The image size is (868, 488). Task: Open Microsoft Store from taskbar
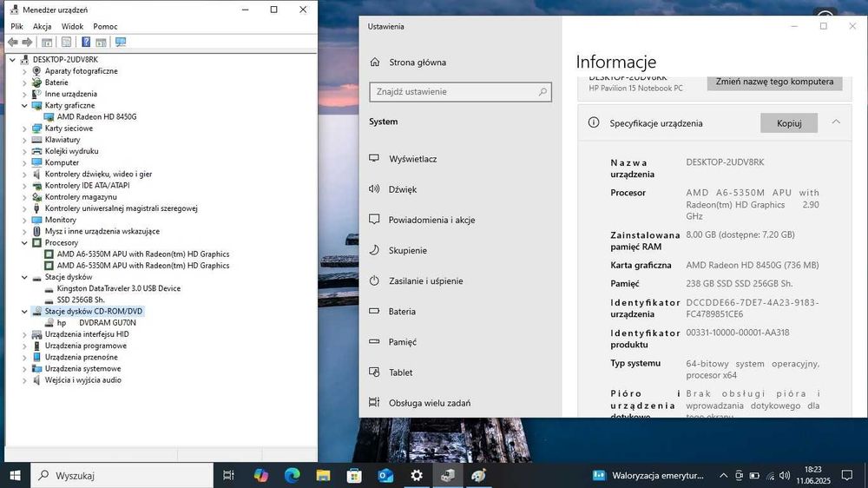click(354, 475)
